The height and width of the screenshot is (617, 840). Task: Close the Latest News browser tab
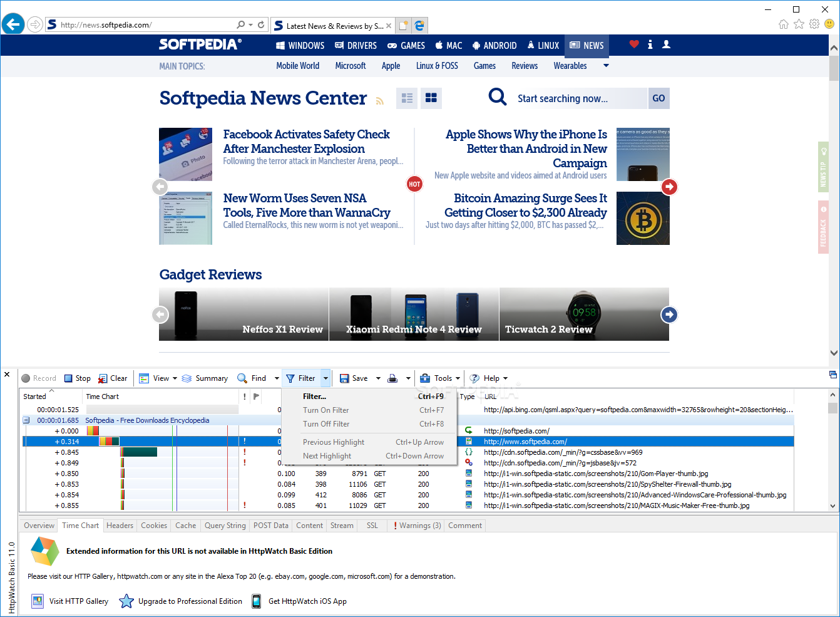(x=389, y=26)
